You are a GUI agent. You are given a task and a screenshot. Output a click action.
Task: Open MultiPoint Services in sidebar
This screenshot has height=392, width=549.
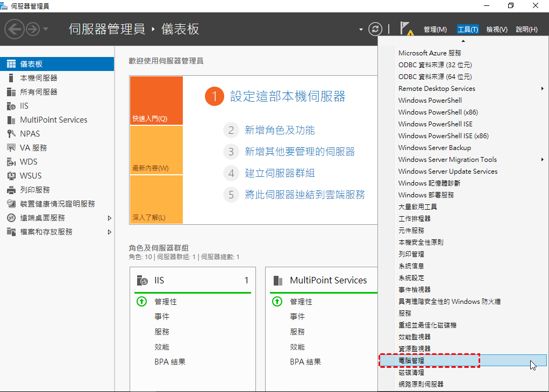coord(57,120)
